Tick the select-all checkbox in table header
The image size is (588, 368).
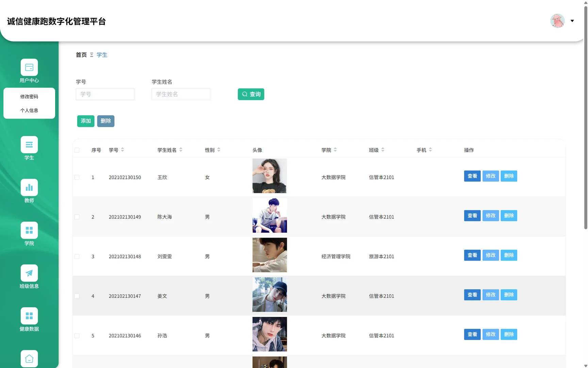[x=77, y=150]
